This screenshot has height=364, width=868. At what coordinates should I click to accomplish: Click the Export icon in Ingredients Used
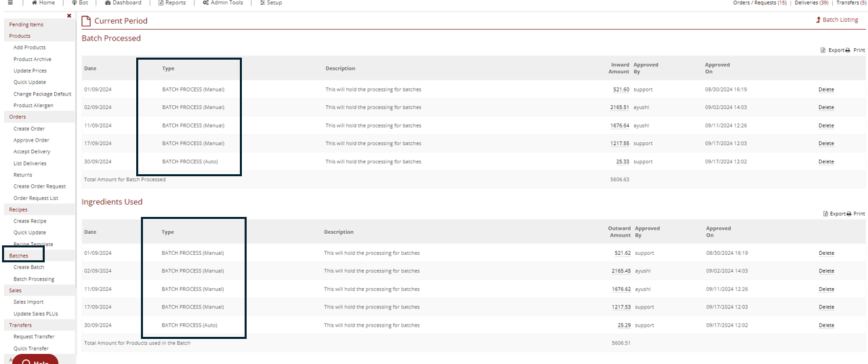[x=825, y=214]
